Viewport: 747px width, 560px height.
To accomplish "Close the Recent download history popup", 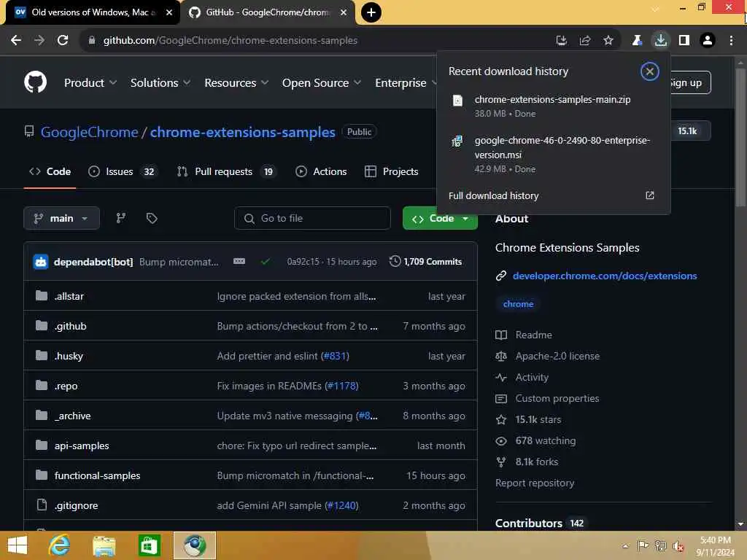I will click(x=649, y=71).
